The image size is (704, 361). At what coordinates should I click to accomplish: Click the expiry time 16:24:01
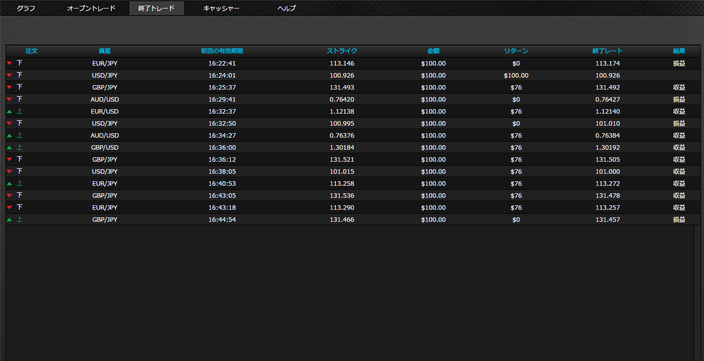(x=222, y=75)
